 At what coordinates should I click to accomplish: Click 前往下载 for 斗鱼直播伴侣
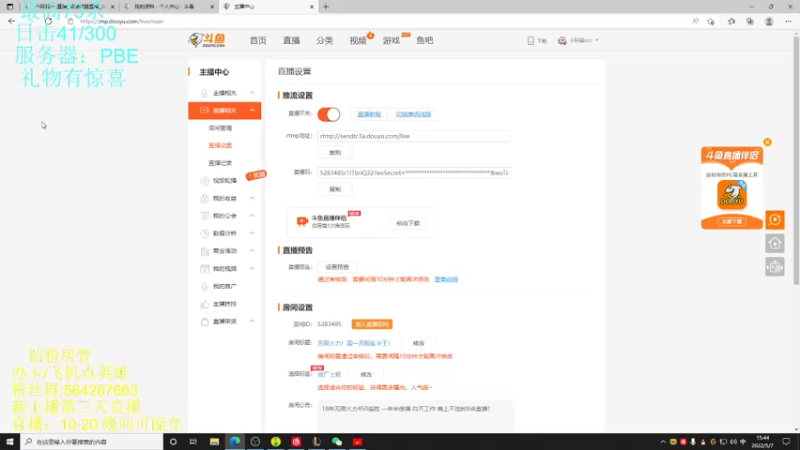pos(408,223)
